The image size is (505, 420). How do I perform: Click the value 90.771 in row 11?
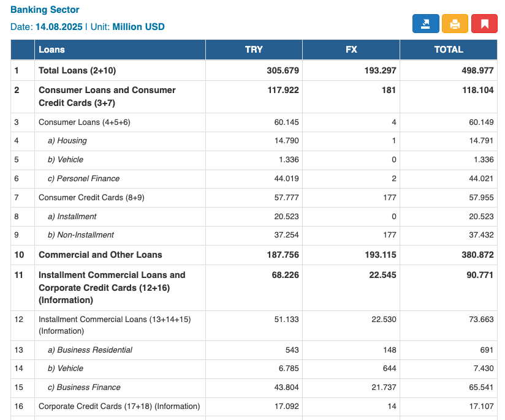click(x=480, y=275)
